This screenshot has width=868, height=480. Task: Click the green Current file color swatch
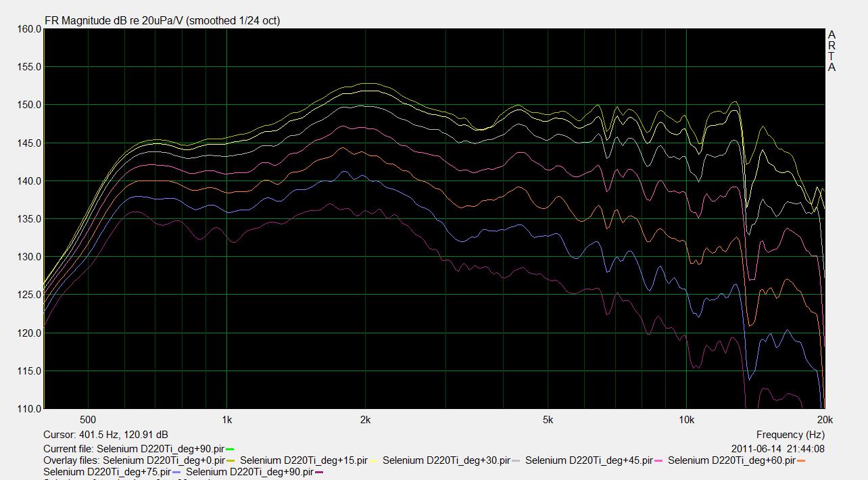(231, 449)
